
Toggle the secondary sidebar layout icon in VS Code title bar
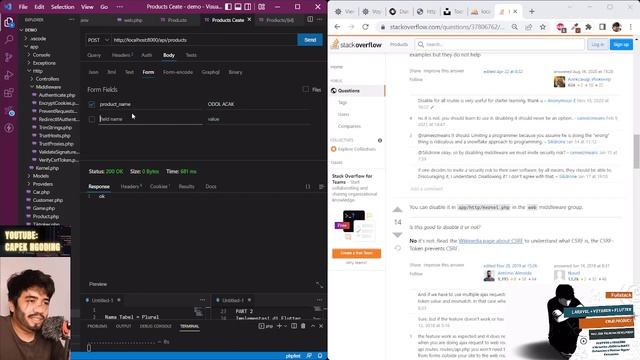(x=248, y=7)
